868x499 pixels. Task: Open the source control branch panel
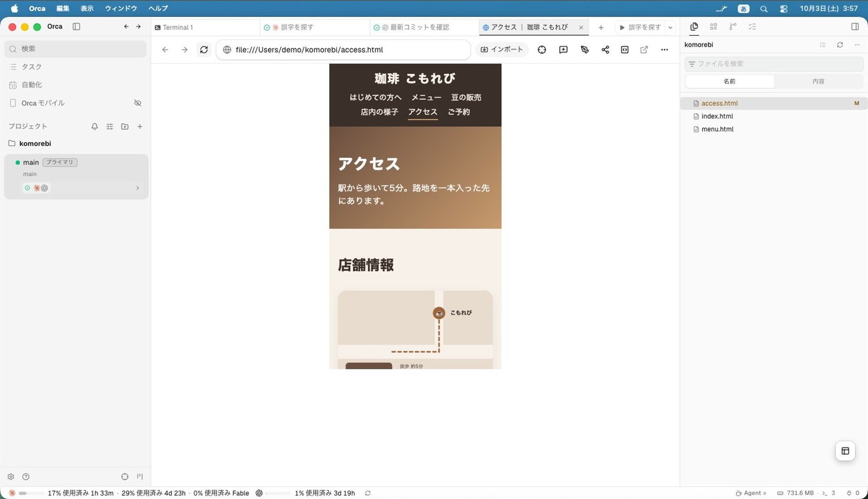tap(733, 27)
